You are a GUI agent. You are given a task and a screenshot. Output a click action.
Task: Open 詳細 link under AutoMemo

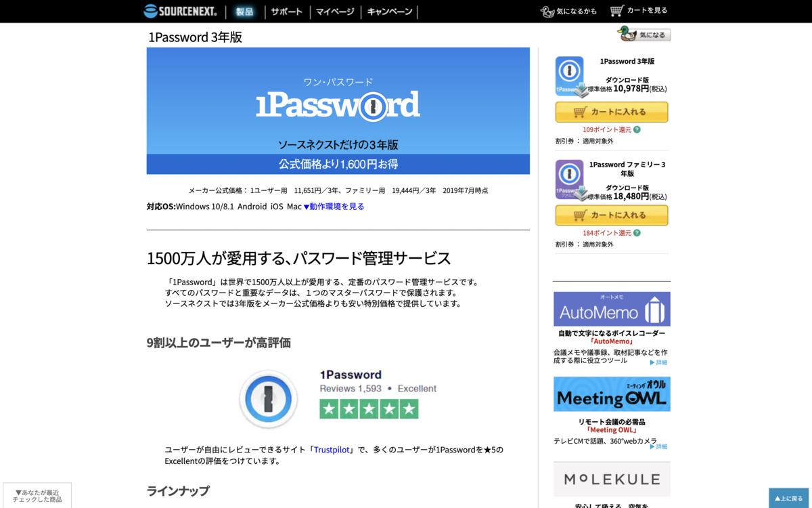(x=658, y=362)
